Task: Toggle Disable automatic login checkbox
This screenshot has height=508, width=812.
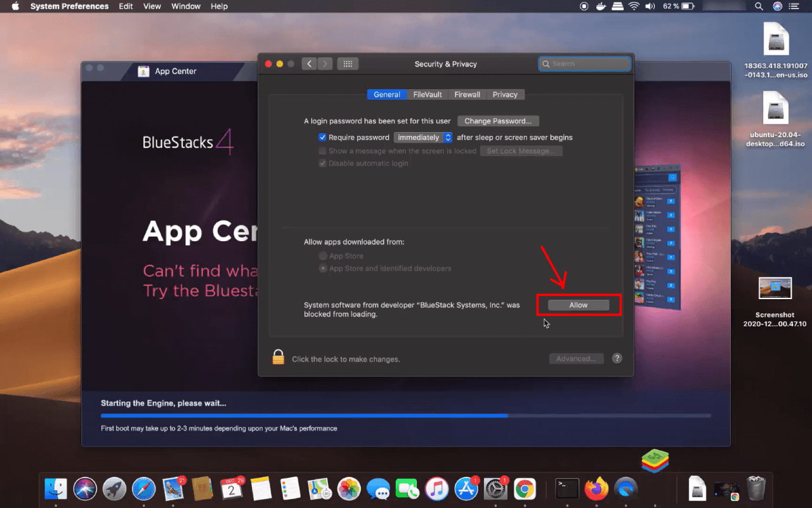Action: (322, 163)
